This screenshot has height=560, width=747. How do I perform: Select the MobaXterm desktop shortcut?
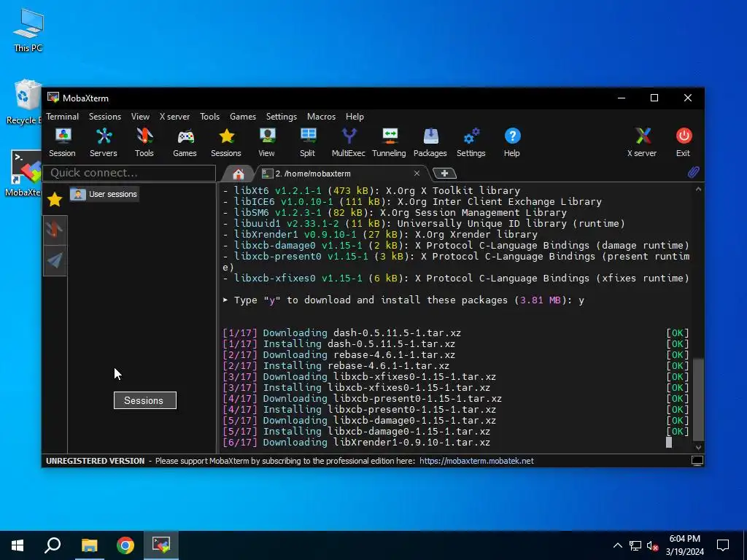click(x=25, y=174)
